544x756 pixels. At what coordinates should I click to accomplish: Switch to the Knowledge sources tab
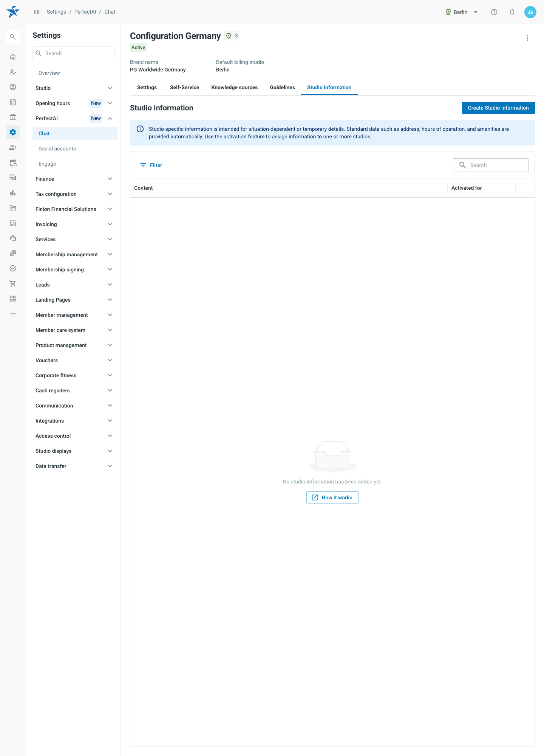tap(235, 87)
